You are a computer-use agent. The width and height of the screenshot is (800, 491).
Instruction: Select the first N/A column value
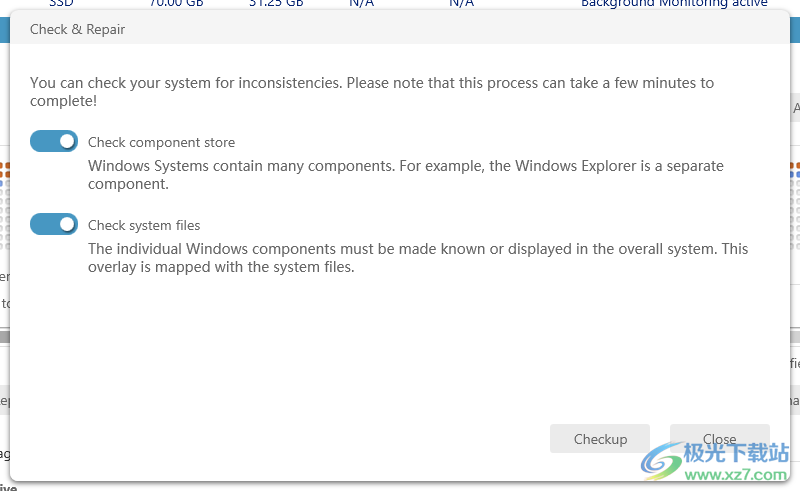pyautogui.click(x=361, y=4)
